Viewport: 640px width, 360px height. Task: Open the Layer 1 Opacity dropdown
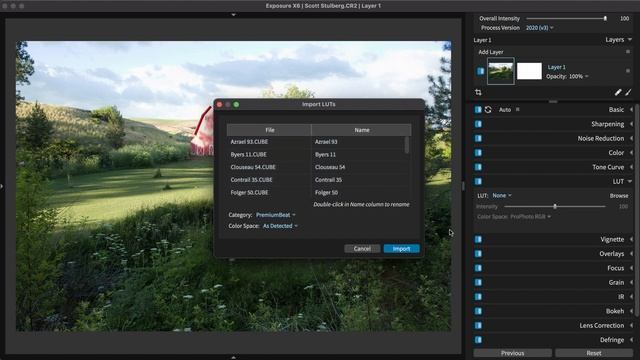click(579, 76)
